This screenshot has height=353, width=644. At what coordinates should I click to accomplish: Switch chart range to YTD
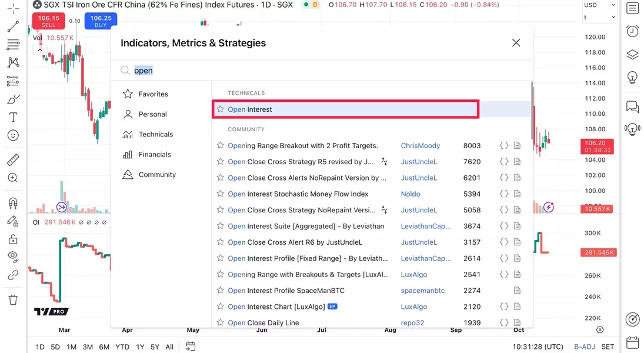(x=122, y=347)
